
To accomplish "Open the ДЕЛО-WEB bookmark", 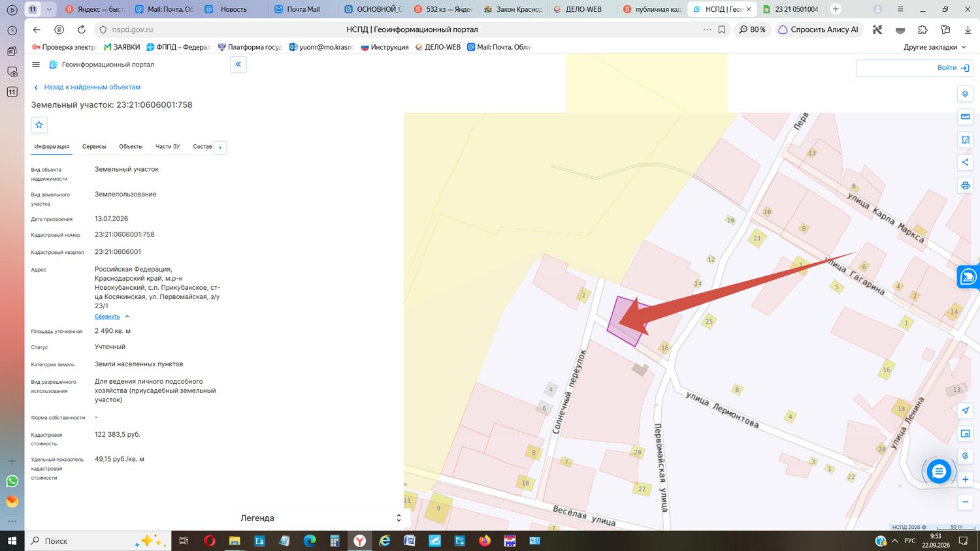I will [438, 47].
